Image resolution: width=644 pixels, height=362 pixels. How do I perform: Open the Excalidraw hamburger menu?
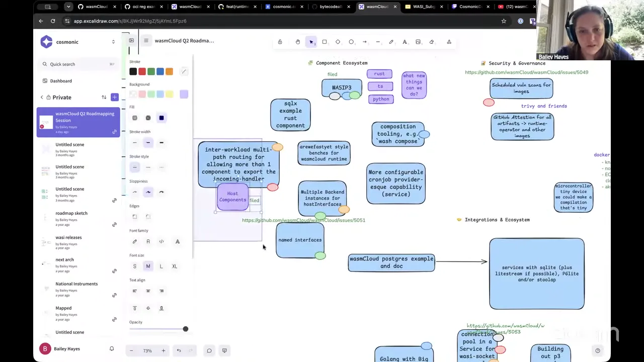(x=146, y=41)
